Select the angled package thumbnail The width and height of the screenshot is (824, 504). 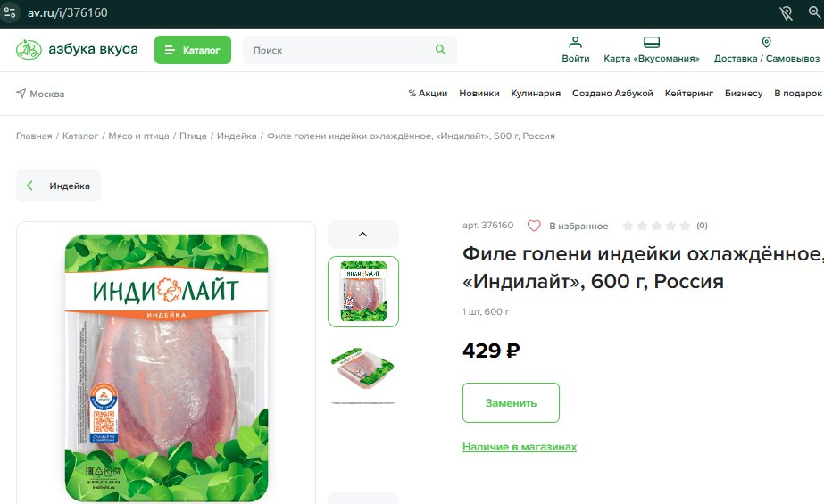pyautogui.click(x=363, y=368)
